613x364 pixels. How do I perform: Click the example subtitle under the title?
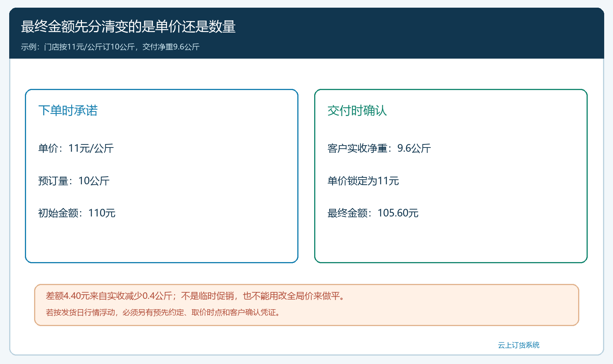point(110,47)
